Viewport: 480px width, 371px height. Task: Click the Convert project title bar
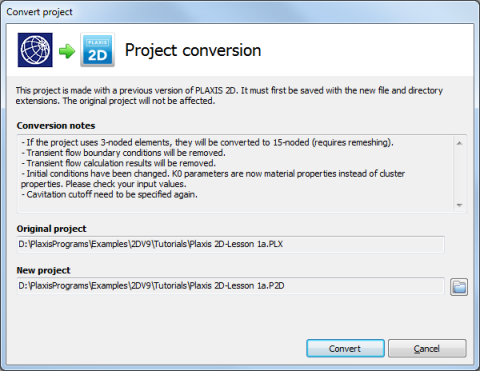[x=240, y=12]
